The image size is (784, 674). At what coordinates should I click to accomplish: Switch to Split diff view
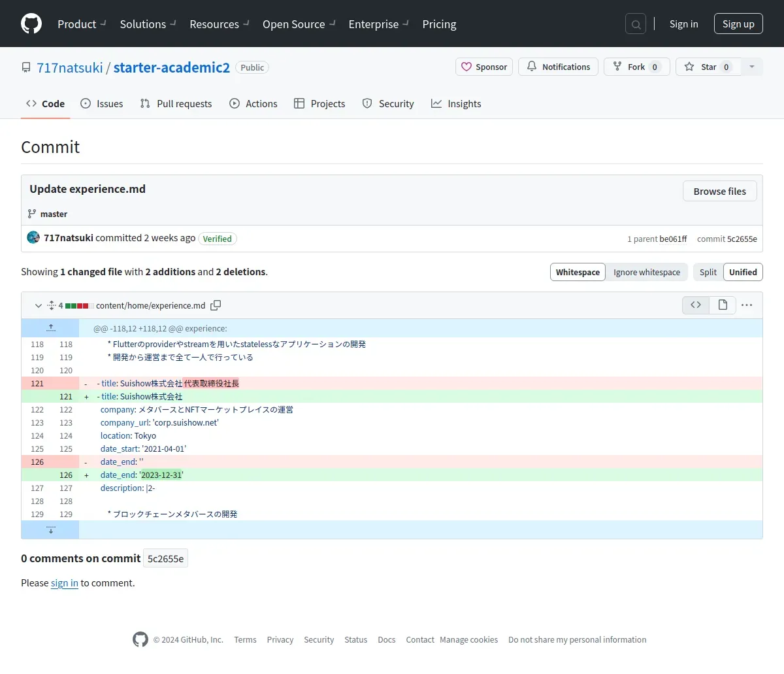point(708,272)
